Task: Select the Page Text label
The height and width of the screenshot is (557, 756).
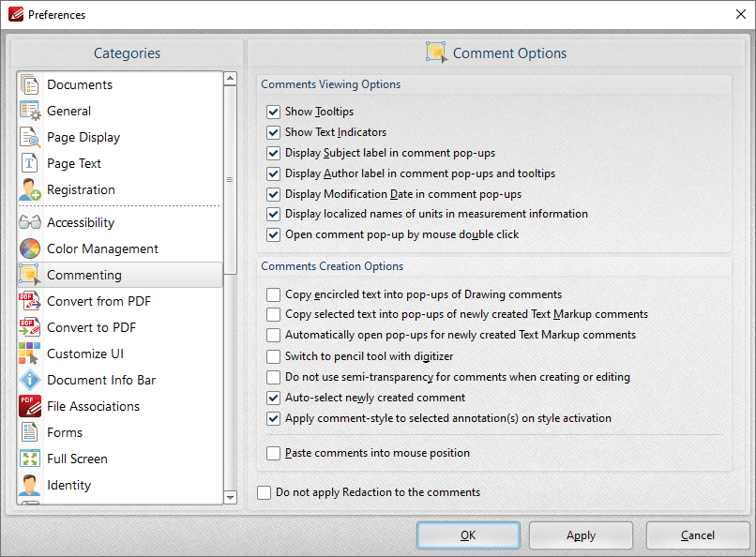Action: pos(74,164)
